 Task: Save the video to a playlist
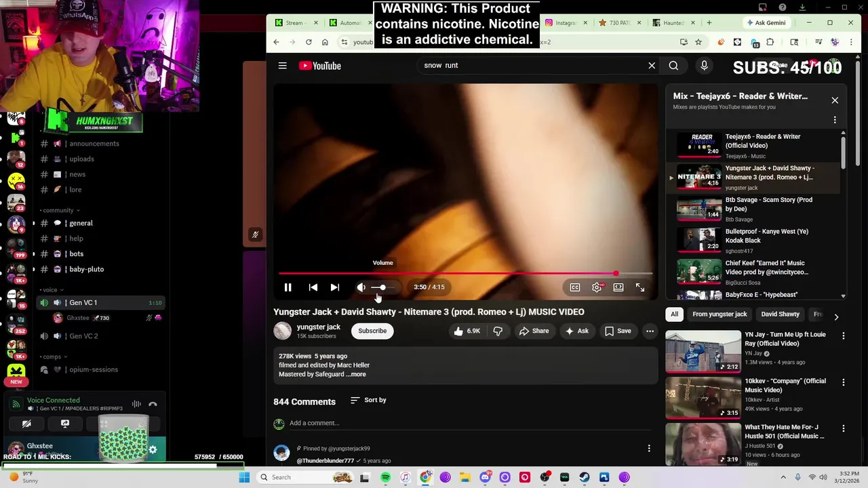618,331
